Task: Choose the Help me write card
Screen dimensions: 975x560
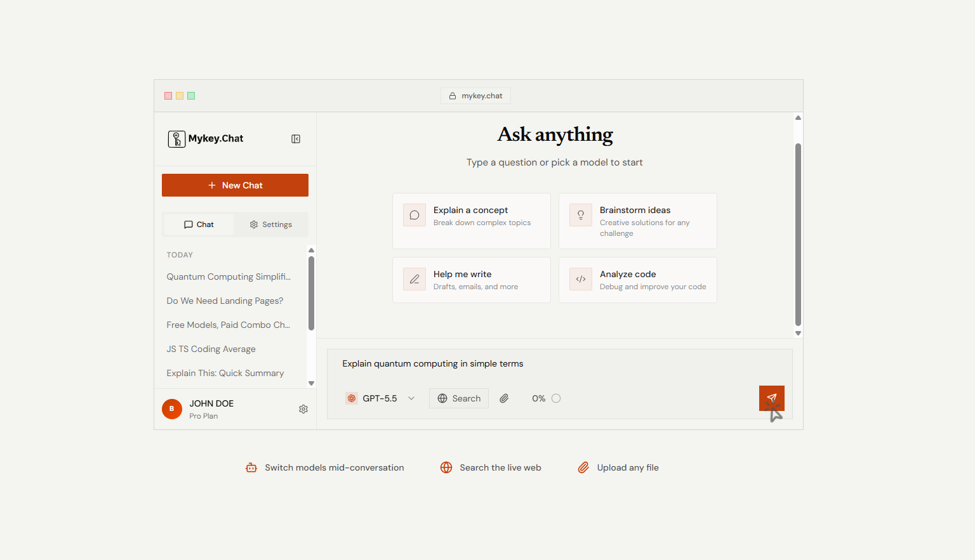Action: (x=472, y=280)
